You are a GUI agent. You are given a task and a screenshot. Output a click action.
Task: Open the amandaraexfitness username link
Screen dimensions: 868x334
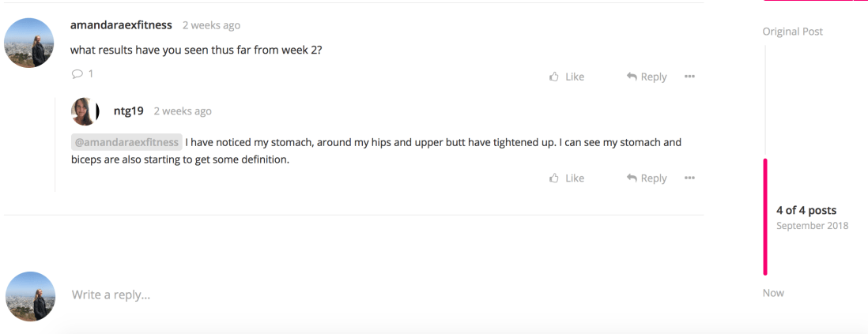121,25
